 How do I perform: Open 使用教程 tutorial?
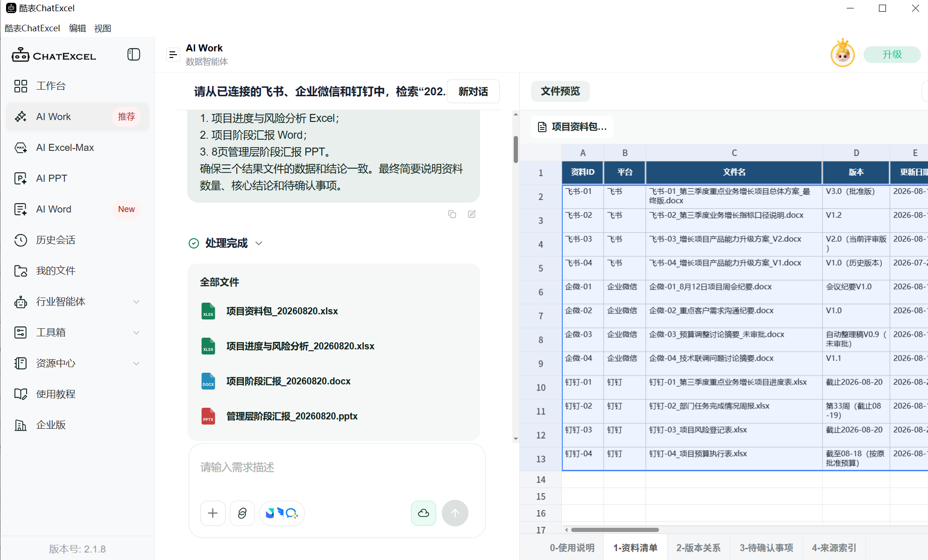78,394
